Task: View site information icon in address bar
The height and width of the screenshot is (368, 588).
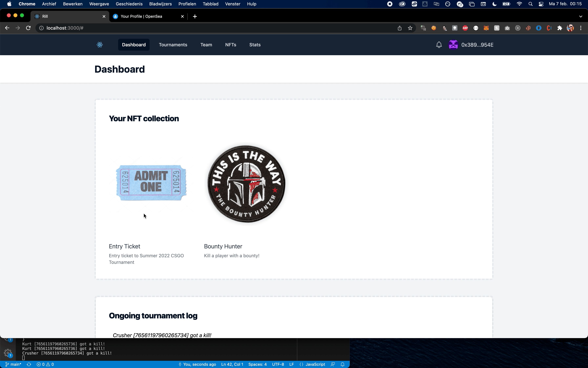Action: (41, 28)
